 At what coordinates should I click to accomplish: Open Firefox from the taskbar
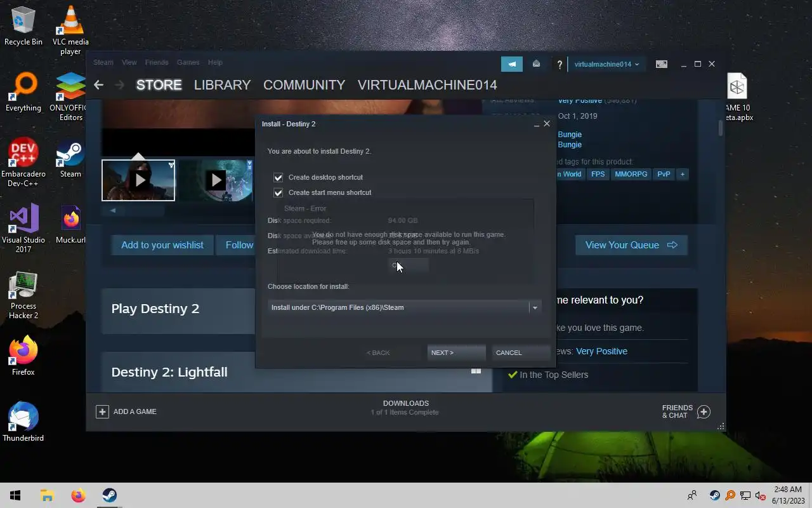click(x=78, y=495)
